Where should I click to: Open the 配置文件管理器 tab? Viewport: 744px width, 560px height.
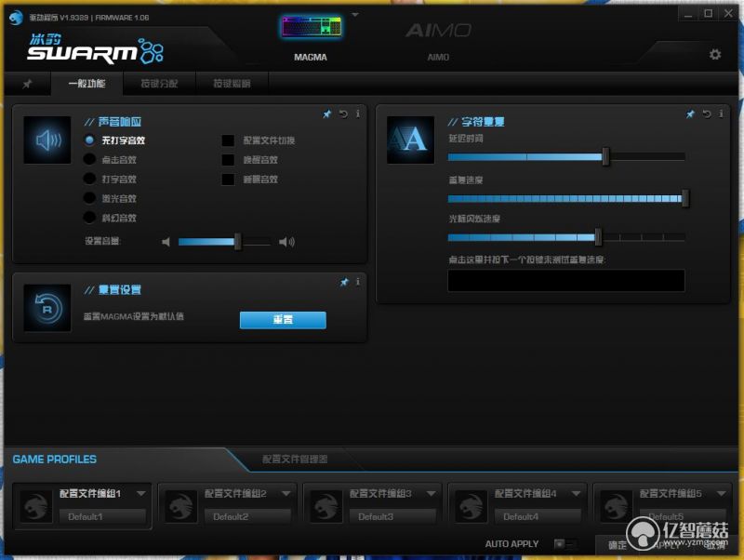point(295,460)
